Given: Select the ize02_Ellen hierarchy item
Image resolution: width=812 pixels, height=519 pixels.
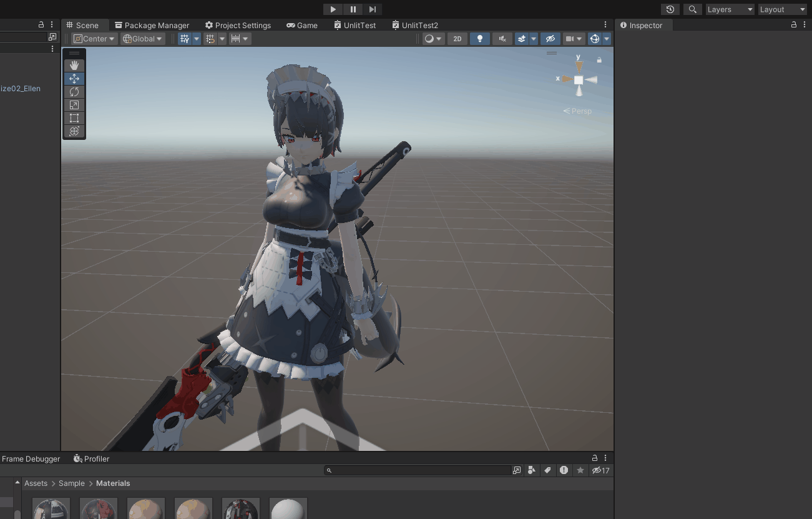Looking at the screenshot, I should point(21,89).
